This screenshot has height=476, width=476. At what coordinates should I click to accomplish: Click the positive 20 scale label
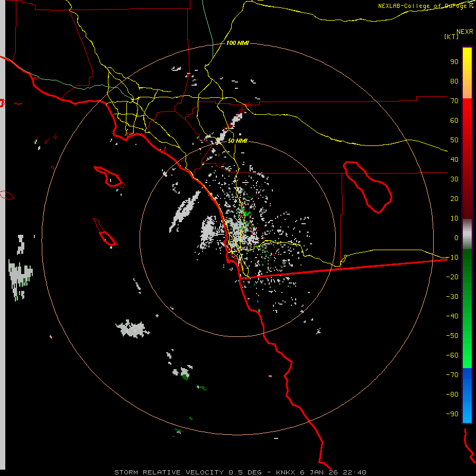pos(454,198)
